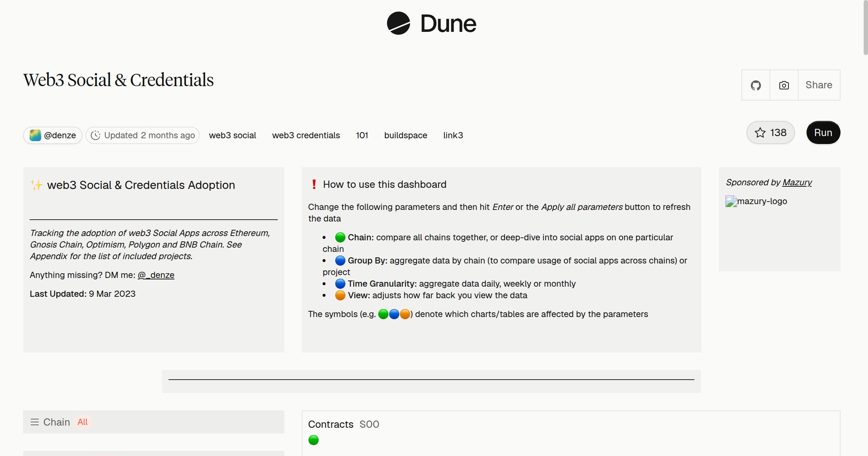Screen dimensions: 868x456
Task: Click the All value in Chain filter
Action: tap(82, 422)
